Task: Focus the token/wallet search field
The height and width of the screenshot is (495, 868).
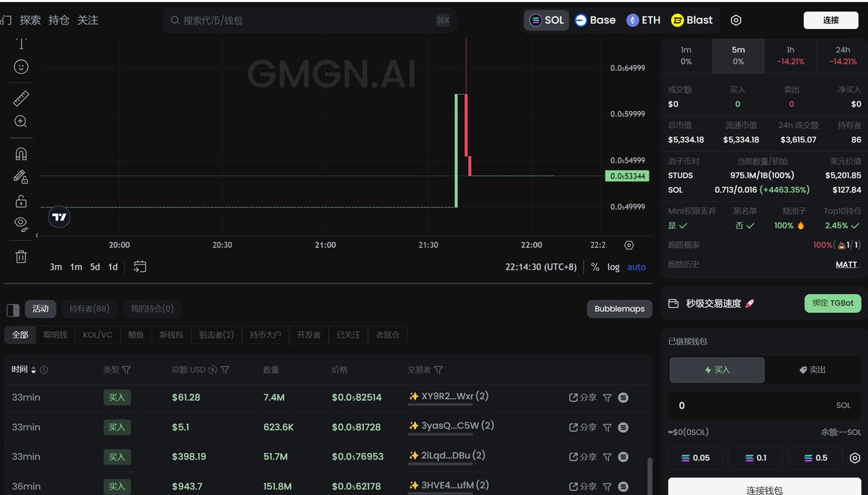Action: (x=309, y=20)
